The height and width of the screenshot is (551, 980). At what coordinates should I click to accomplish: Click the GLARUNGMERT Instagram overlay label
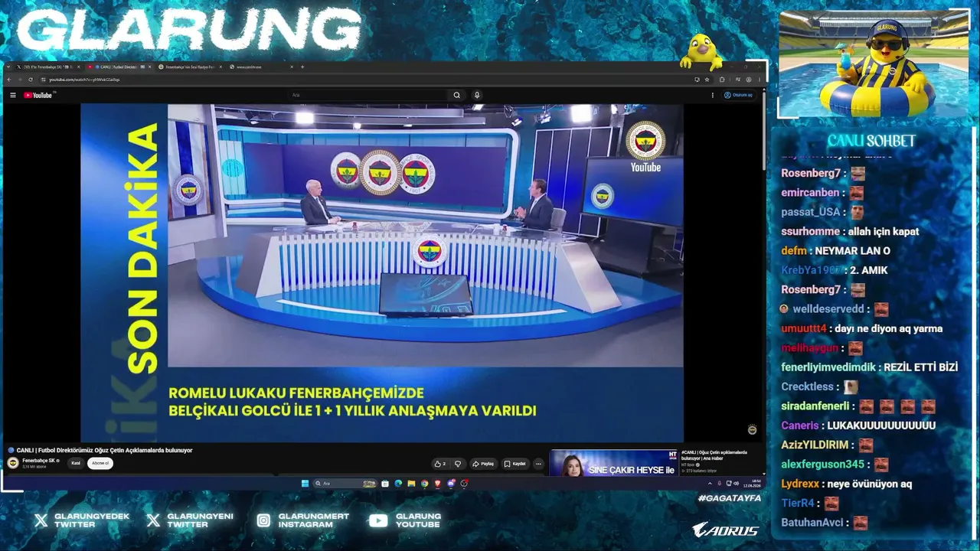tap(314, 520)
